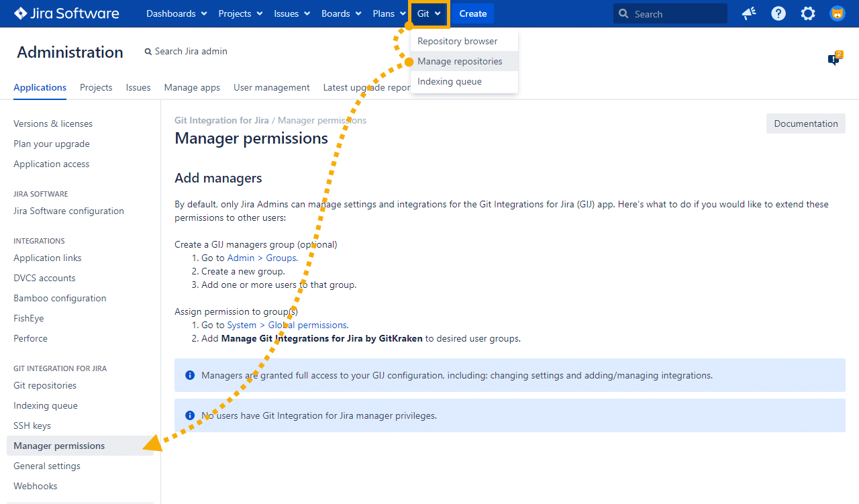Viewport: 859px width, 504px height.
Task: Switch to the Manage apps tab
Action: (x=192, y=87)
